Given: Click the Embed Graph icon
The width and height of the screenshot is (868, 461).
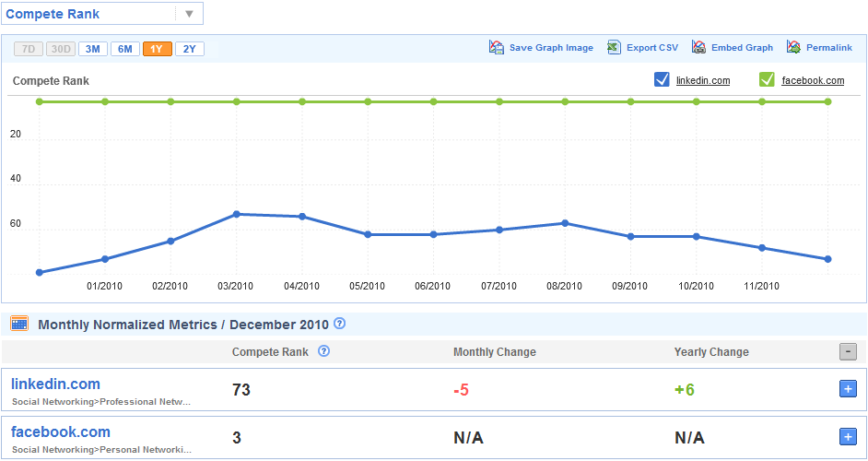Looking at the screenshot, I should [x=698, y=47].
